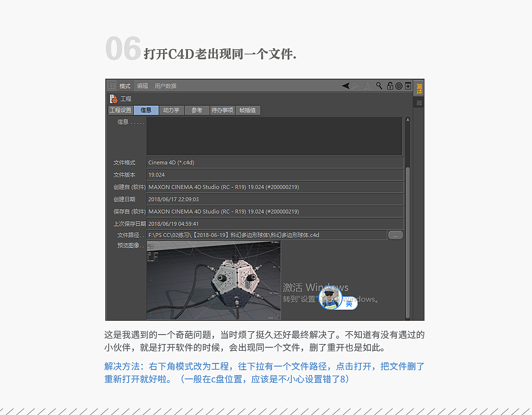Click the up arrow navigation icon
532x415 pixels.
[367, 86]
